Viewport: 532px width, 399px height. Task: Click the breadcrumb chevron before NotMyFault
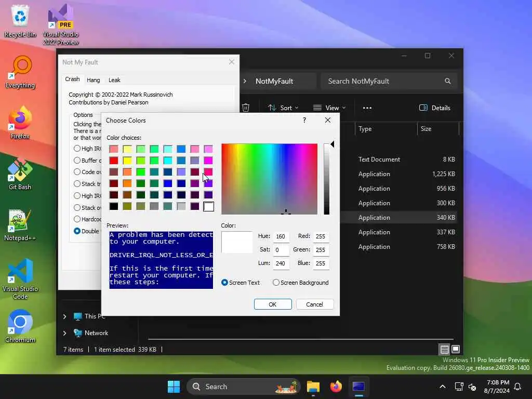(x=245, y=81)
